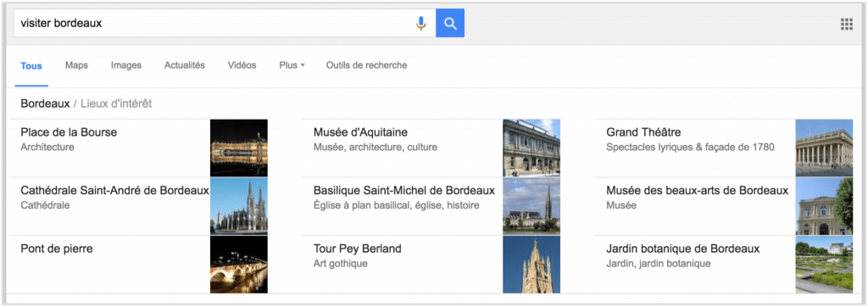Open the Vidéos tab

click(242, 65)
